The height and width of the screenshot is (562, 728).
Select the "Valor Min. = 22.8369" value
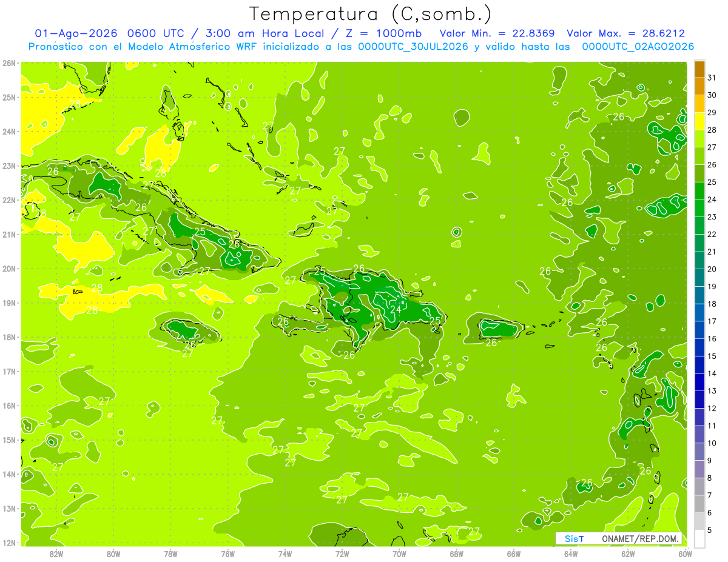coord(497,33)
